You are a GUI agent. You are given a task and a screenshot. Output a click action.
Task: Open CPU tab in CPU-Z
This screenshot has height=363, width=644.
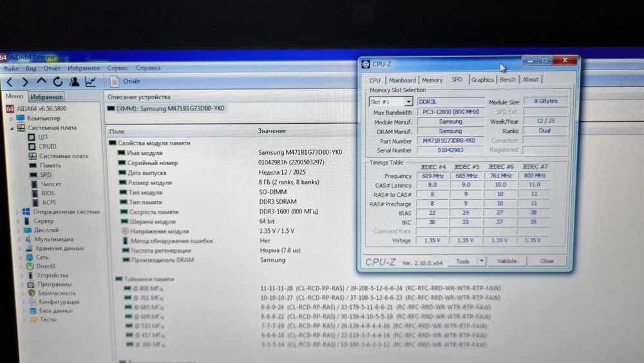(375, 80)
